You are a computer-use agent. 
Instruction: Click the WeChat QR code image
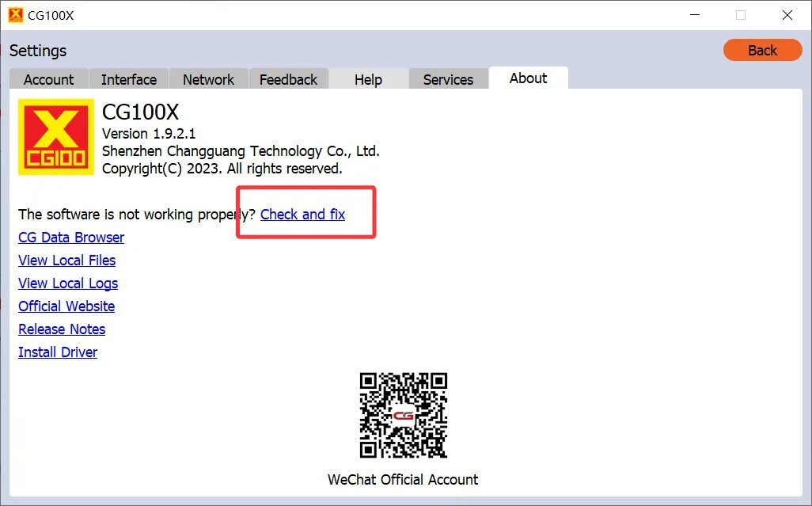pos(404,415)
